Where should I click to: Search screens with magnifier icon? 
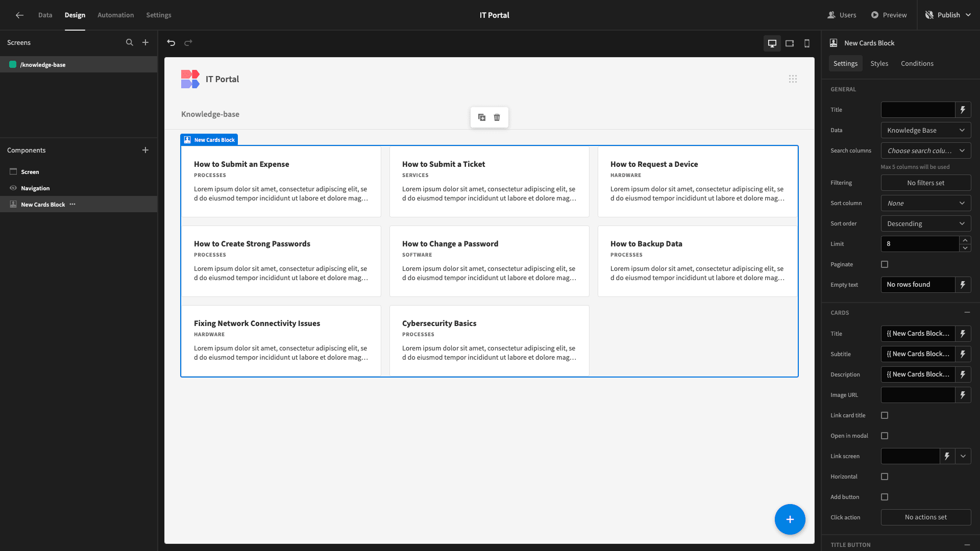click(130, 43)
